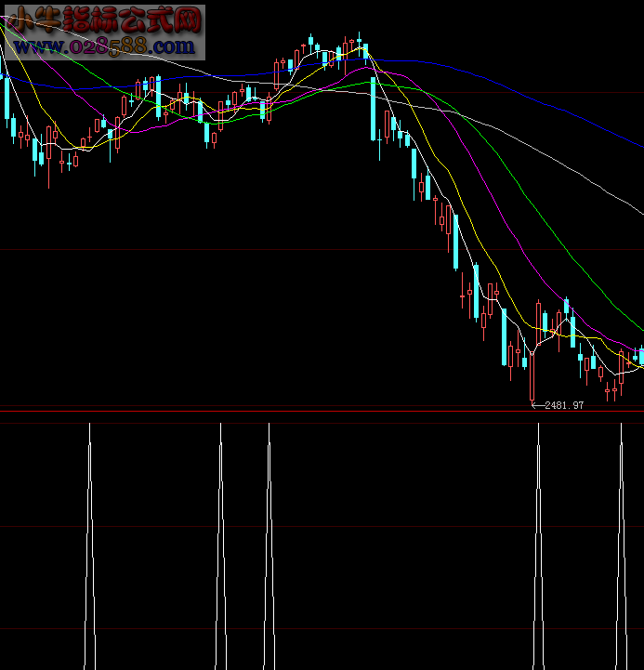The height and width of the screenshot is (670, 644).
Task: Click the third white indicator spike
Action: click(269, 539)
